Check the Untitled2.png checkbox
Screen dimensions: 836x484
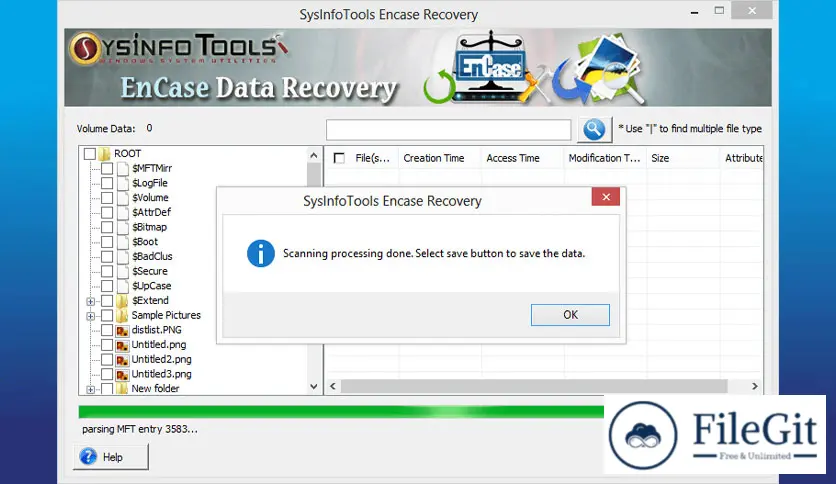point(107,360)
